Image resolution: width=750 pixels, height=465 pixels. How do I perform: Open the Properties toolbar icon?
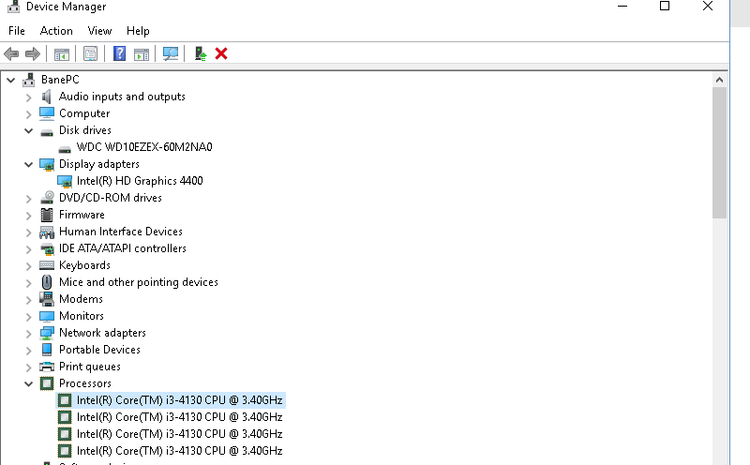click(90, 54)
